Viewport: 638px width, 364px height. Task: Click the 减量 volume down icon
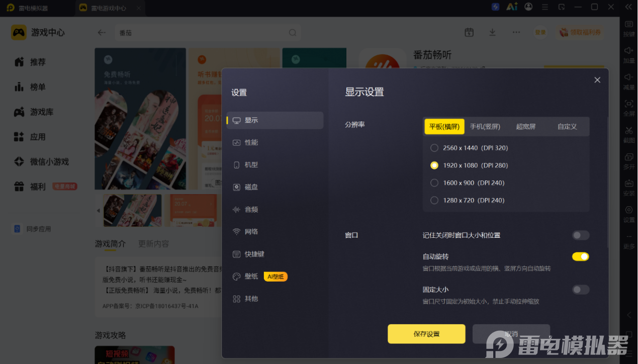coord(629,81)
